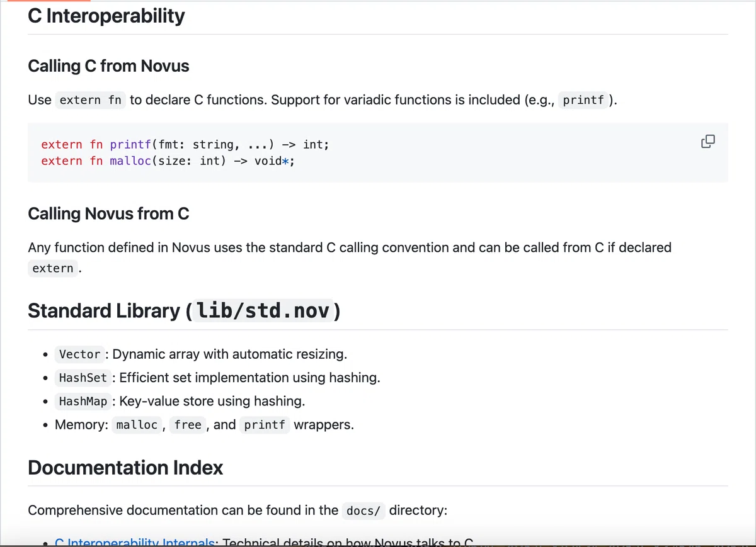Click the malloc function name in code block
This screenshot has width=756, height=547.
(130, 161)
